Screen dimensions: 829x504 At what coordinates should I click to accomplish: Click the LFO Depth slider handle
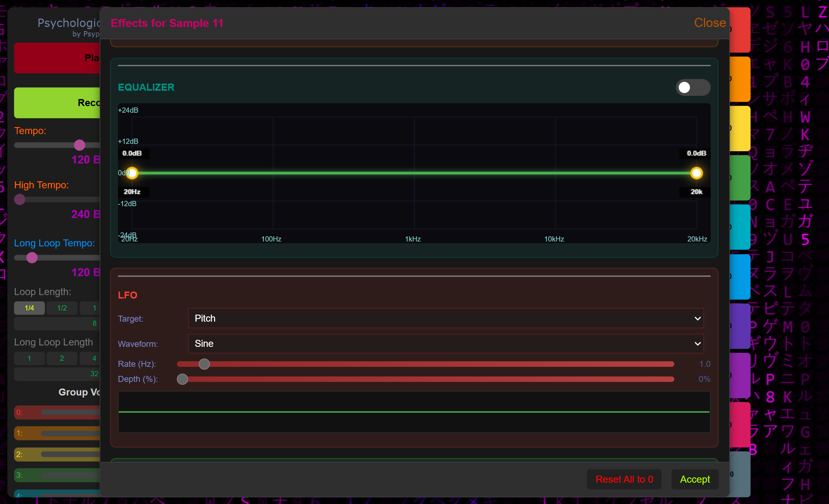click(182, 379)
